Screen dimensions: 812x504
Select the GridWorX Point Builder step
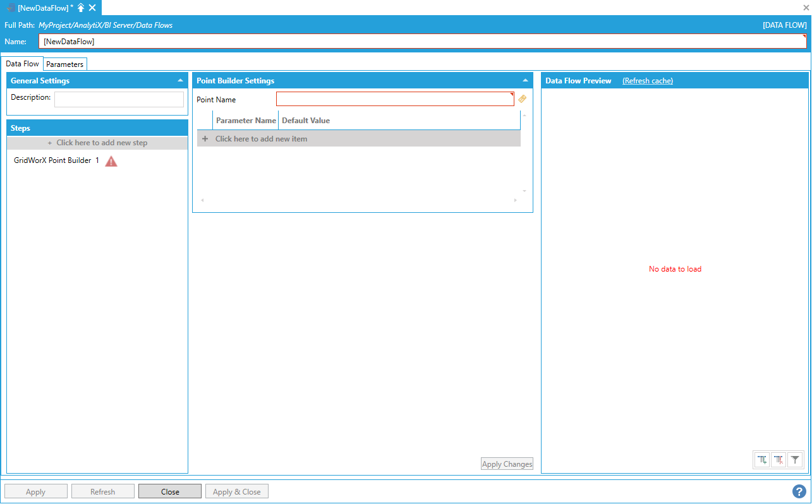pos(52,160)
